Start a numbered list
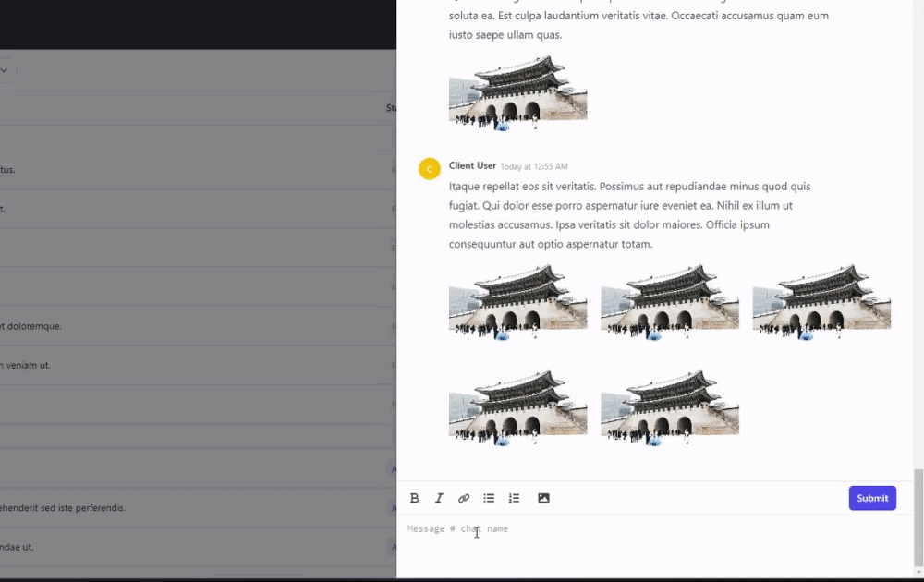This screenshot has width=924, height=582. tap(514, 498)
